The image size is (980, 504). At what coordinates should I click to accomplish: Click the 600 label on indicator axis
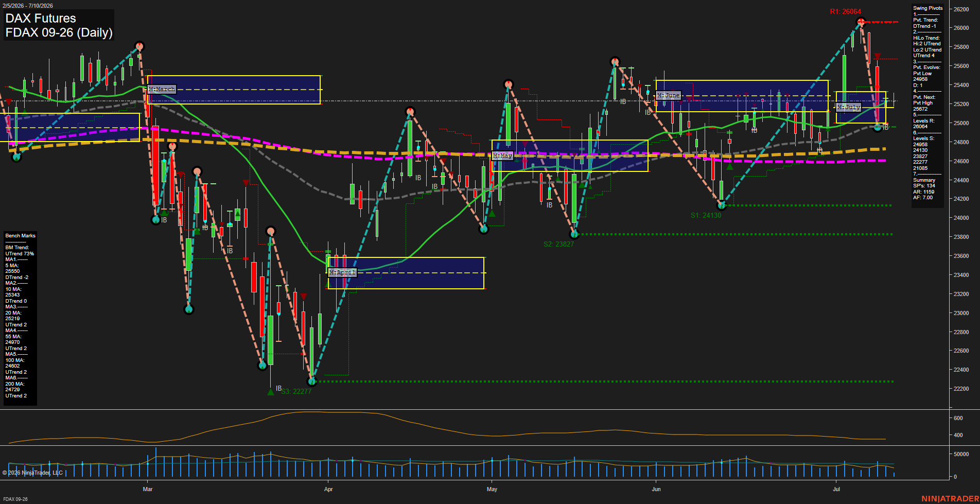coord(958,418)
